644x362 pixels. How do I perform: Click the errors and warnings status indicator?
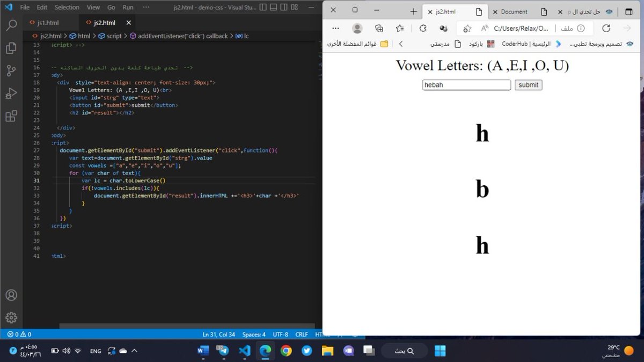click(x=19, y=334)
